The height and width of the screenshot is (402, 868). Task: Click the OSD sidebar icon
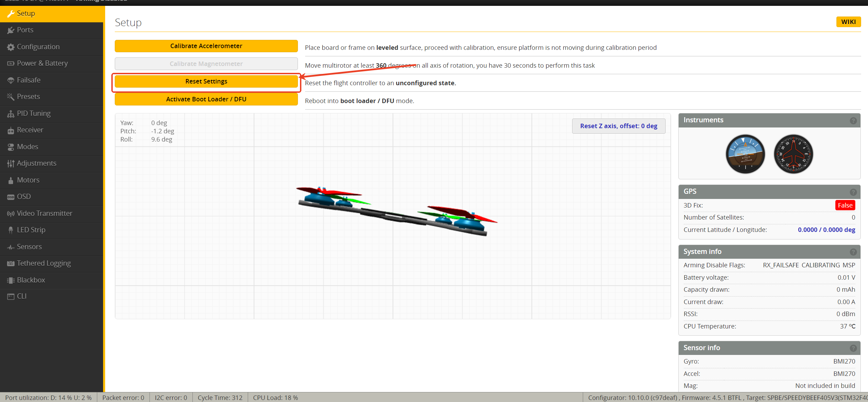(x=11, y=197)
